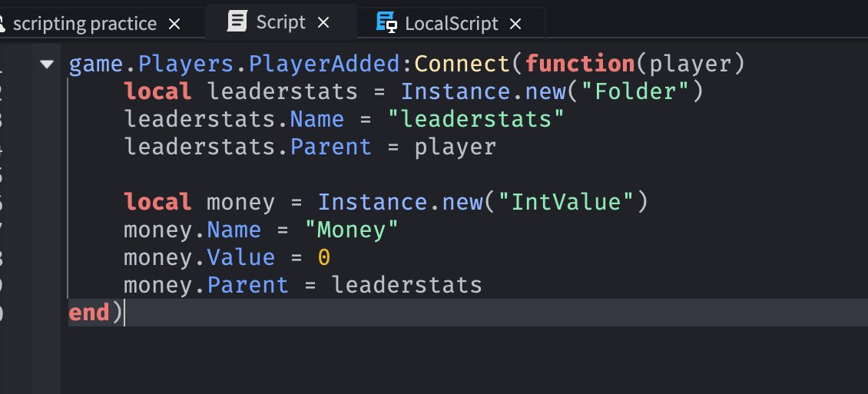This screenshot has width=868, height=394.
Task: Close the scripting practice tab
Action: (174, 24)
